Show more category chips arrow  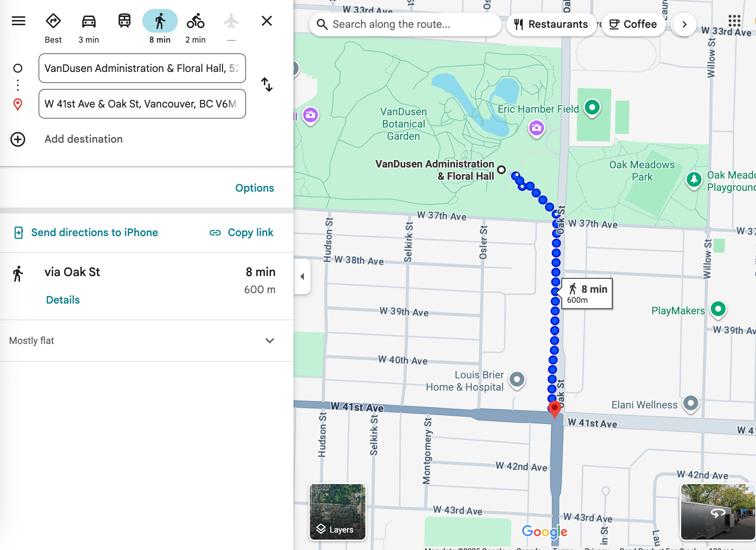tap(684, 24)
